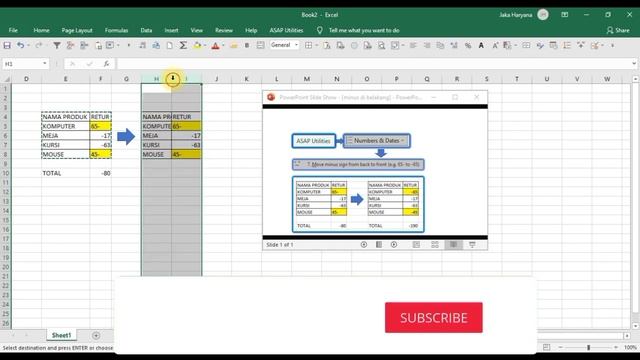
Task: Click the Borders grid icon
Action: tap(309, 45)
